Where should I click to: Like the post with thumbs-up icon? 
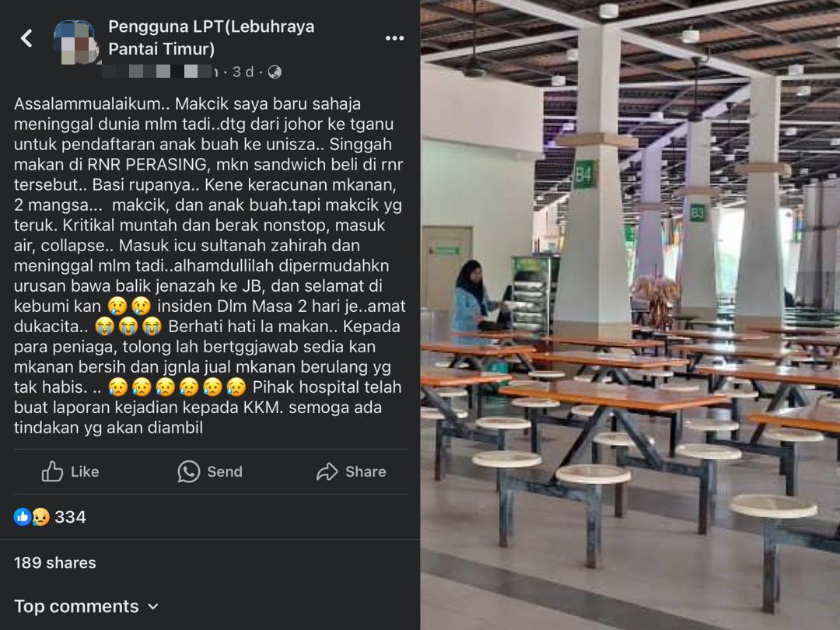coord(52,471)
